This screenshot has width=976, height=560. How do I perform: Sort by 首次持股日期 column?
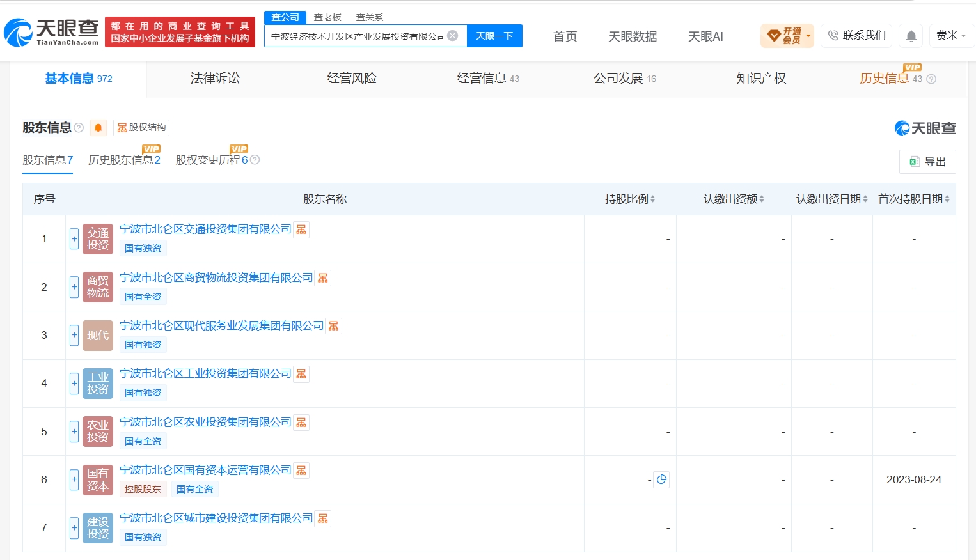(914, 199)
